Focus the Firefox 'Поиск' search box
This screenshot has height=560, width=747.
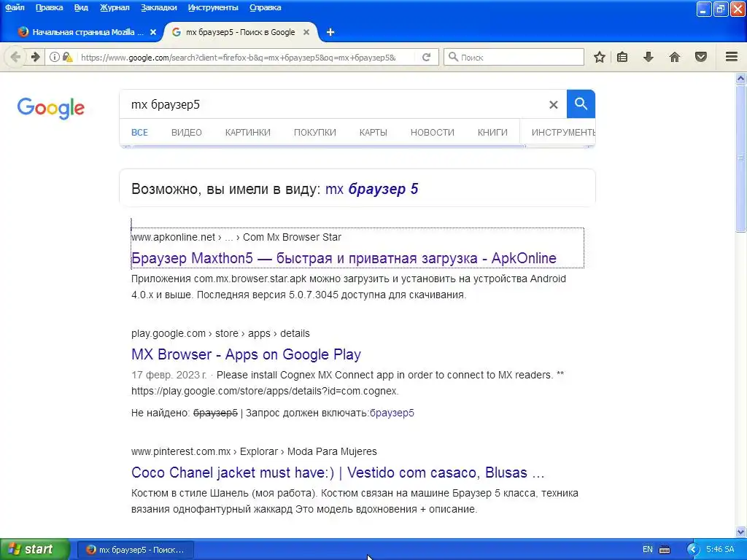514,57
